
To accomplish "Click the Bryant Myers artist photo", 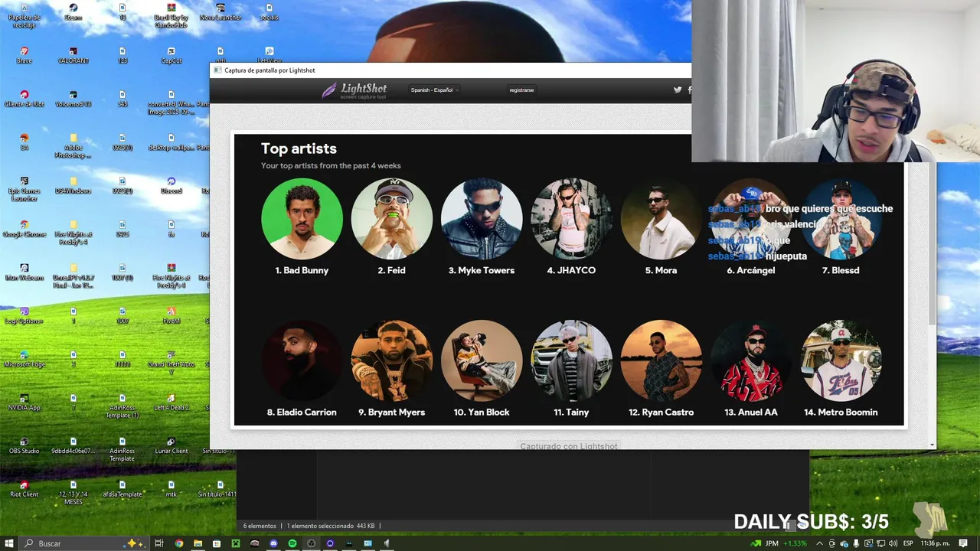I will point(391,360).
